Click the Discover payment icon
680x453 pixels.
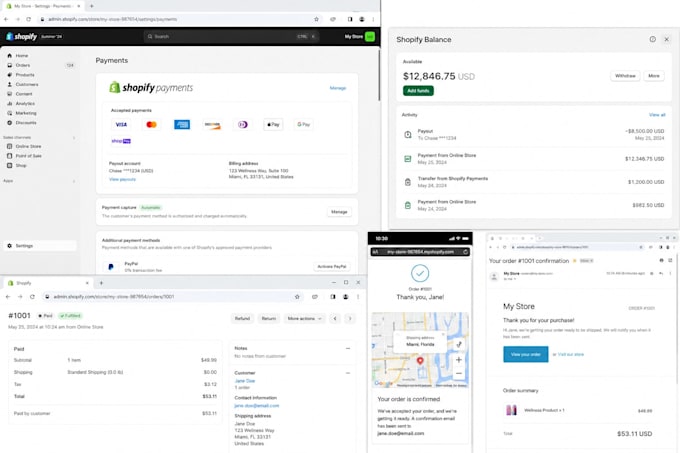point(212,124)
